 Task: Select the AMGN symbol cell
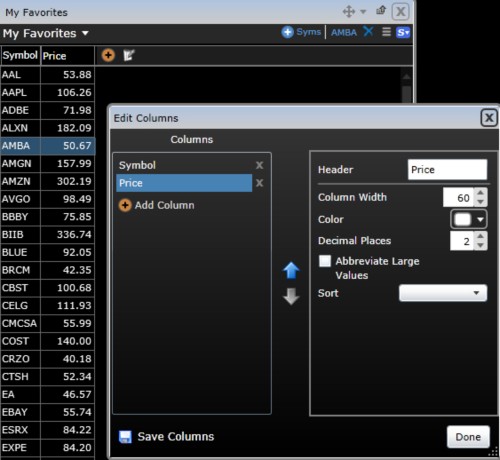pyautogui.click(x=20, y=163)
